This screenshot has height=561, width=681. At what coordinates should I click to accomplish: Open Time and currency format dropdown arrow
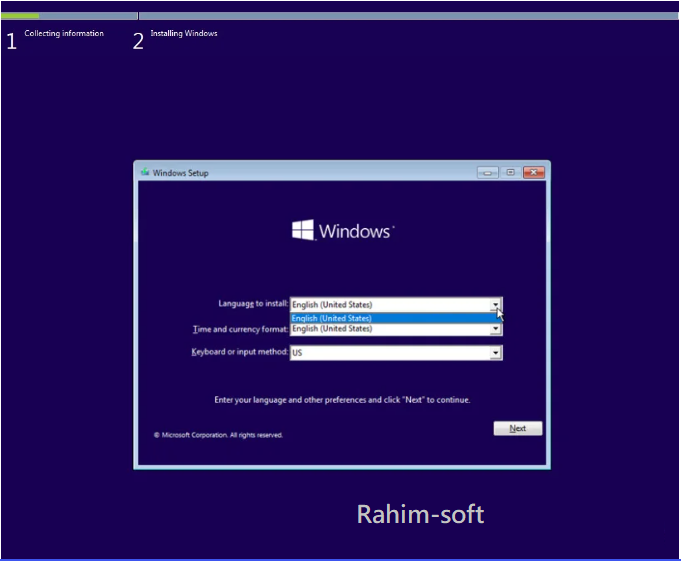pos(495,329)
